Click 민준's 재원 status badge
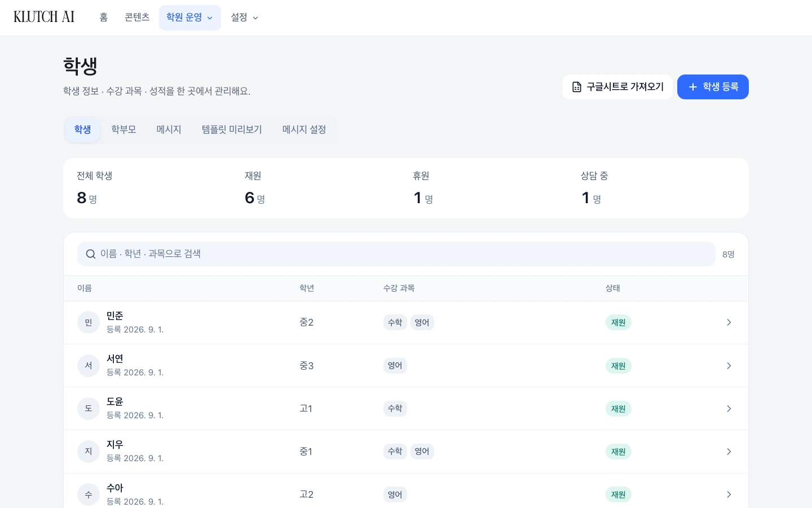 coord(619,322)
